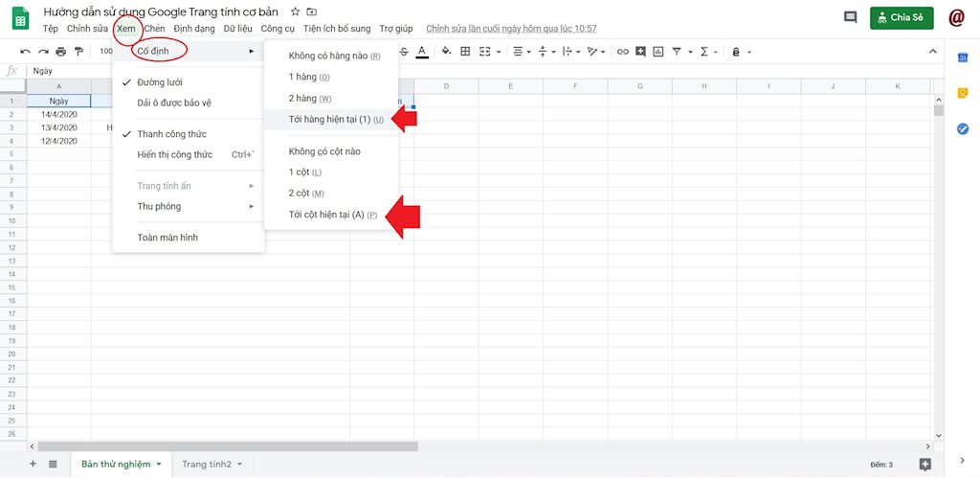Open the Trợ giúp menu
980x478 pixels.
[x=396, y=29]
